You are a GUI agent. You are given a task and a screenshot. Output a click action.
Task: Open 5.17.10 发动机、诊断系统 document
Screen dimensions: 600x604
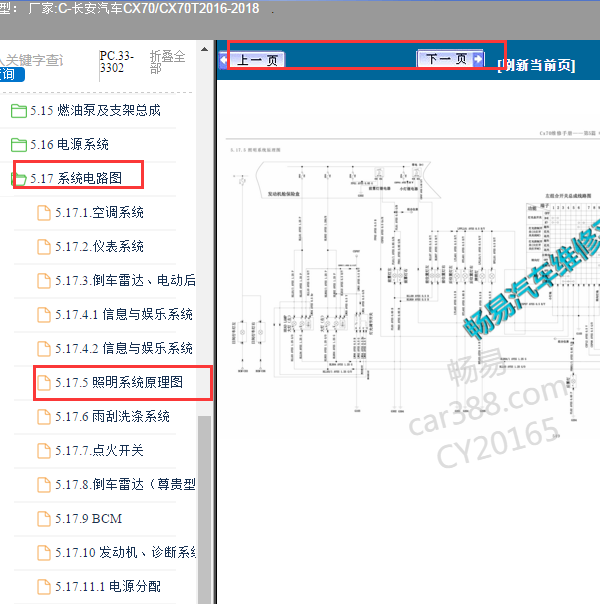(x=125, y=552)
